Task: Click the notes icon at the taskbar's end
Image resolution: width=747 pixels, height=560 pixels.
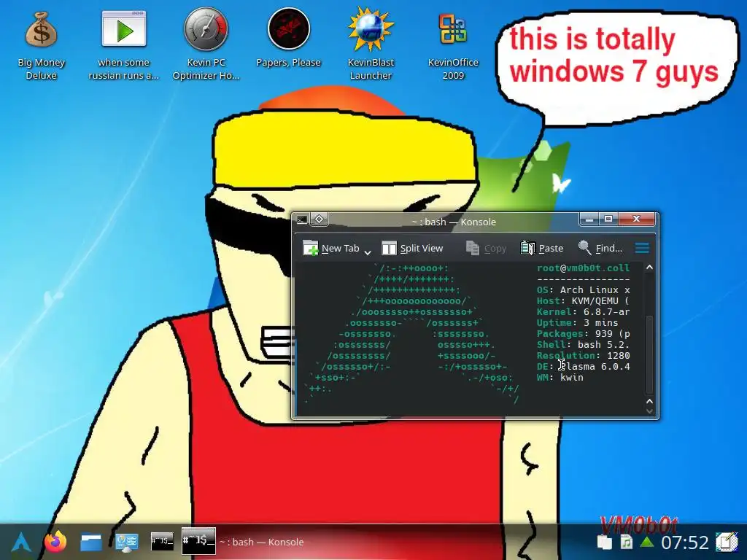Action: pyautogui.click(x=726, y=542)
